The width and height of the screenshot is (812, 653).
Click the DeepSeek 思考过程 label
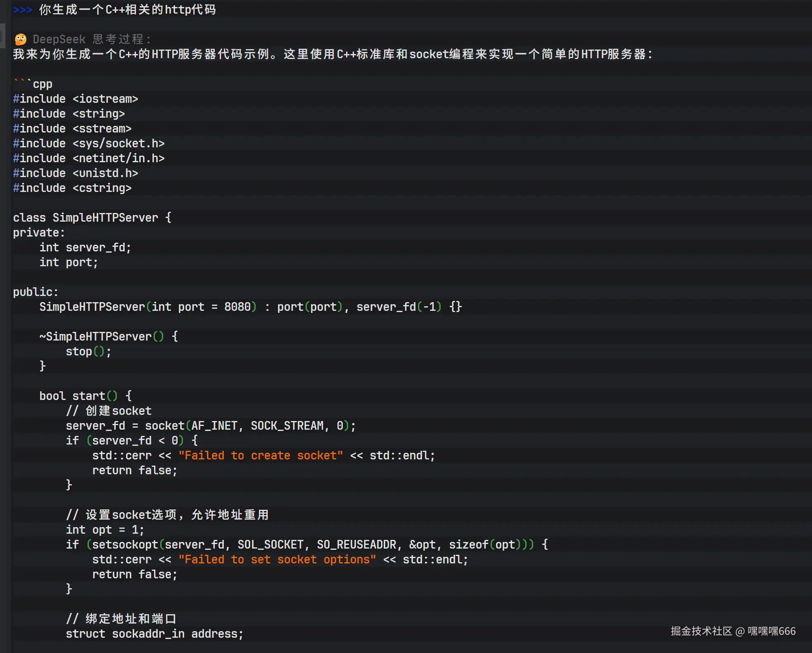click(91, 39)
